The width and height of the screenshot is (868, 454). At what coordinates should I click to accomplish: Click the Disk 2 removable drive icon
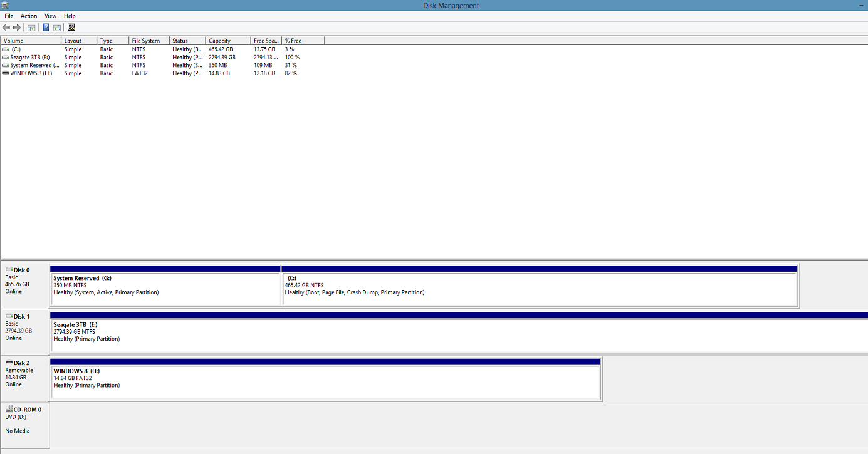coord(9,363)
